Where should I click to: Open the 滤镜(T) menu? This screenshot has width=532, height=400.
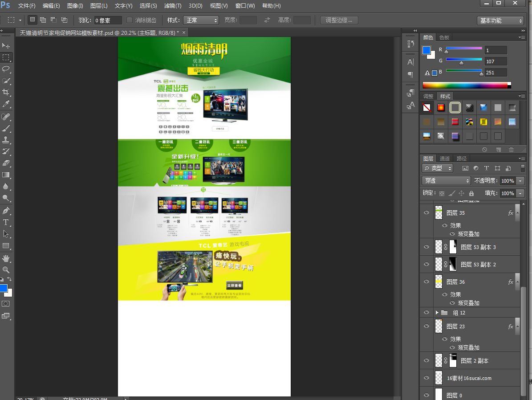(x=173, y=6)
